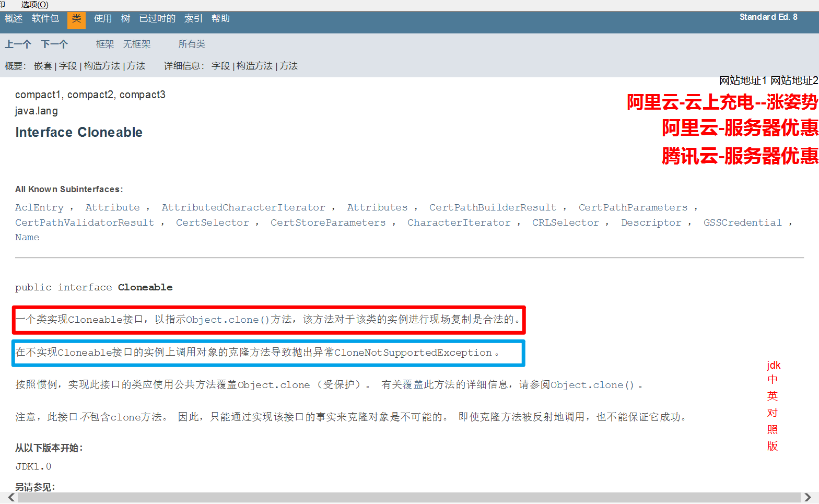Switch to 无框架 no-frames view
This screenshot has height=504, width=819.
point(137,44)
